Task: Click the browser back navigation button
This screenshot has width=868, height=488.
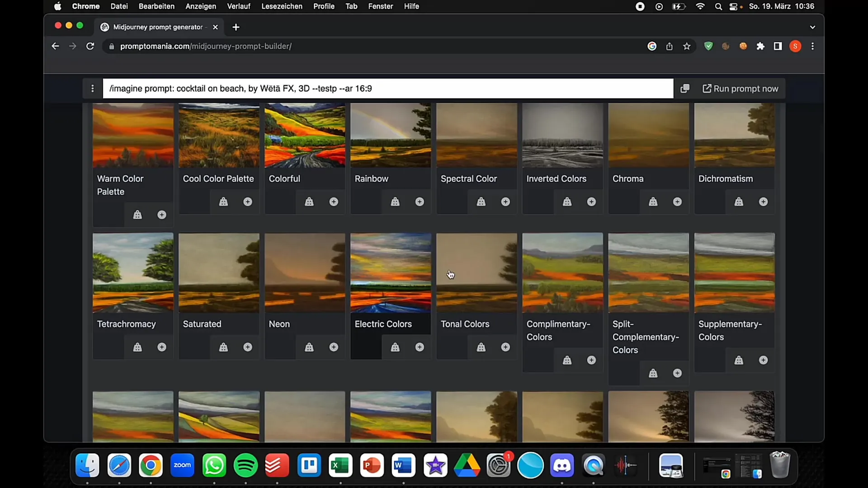Action: point(55,47)
